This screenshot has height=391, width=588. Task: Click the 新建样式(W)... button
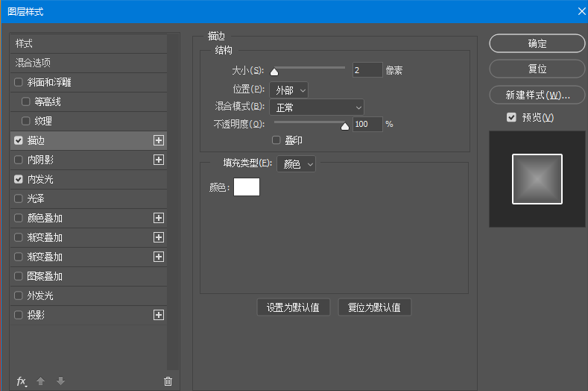coord(537,95)
